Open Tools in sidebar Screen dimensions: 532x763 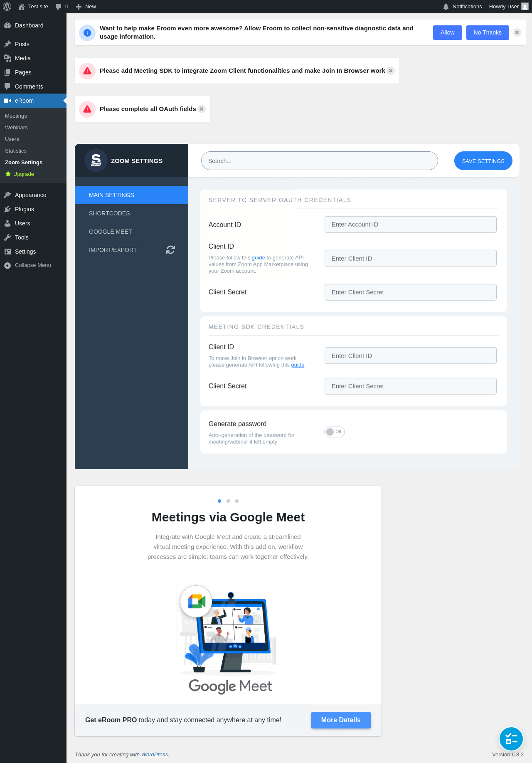(33, 237)
